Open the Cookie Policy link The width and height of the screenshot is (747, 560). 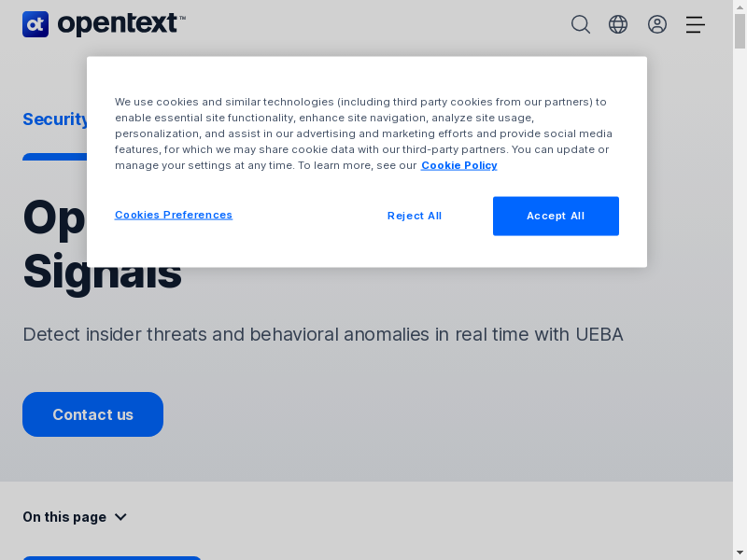(458, 165)
